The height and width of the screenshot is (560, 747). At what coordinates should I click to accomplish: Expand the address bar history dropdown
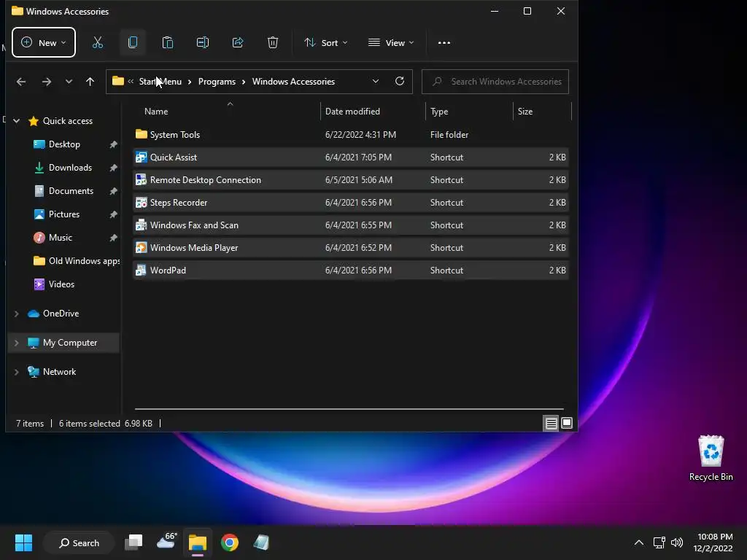(376, 82)
